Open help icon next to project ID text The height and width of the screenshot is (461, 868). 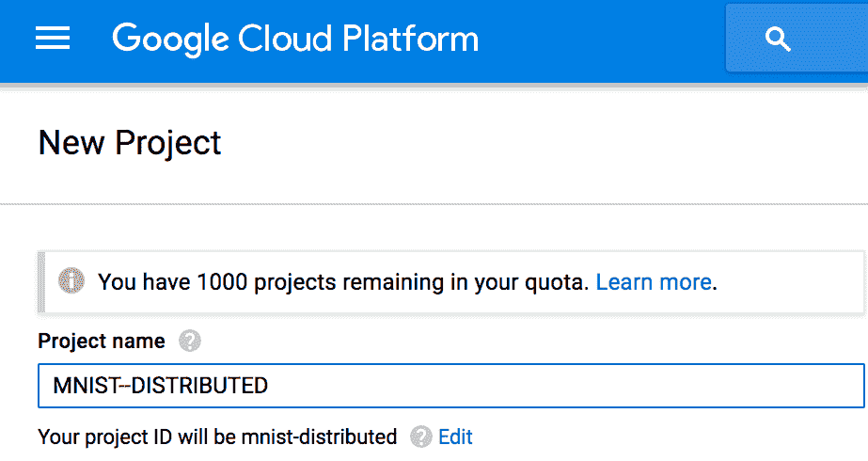[421, 437]
